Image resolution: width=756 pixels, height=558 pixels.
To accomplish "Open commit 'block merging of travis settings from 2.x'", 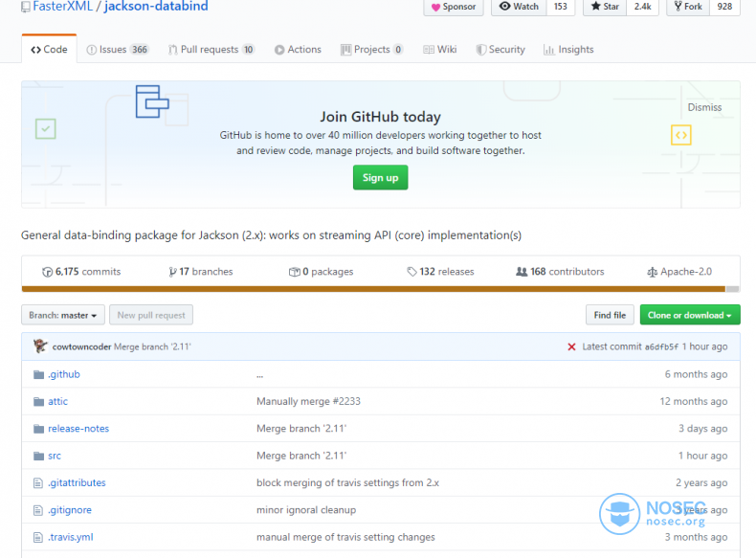I will [347, 482].
